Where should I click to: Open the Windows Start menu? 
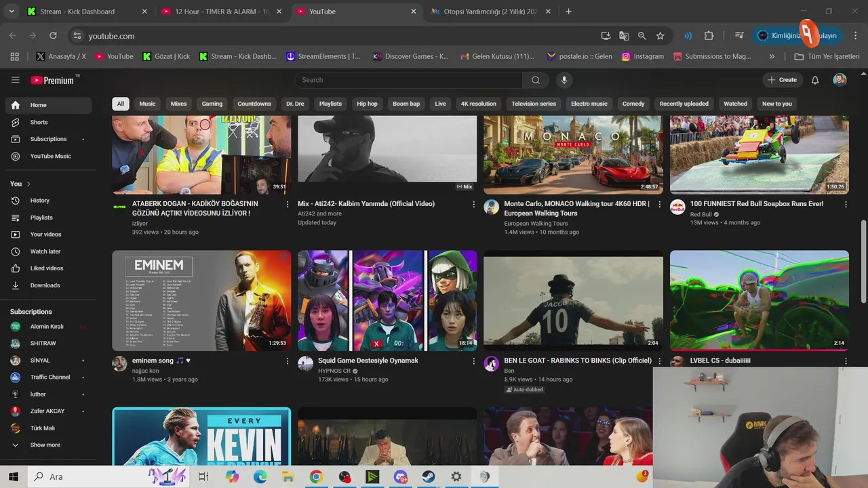point(14,476)
